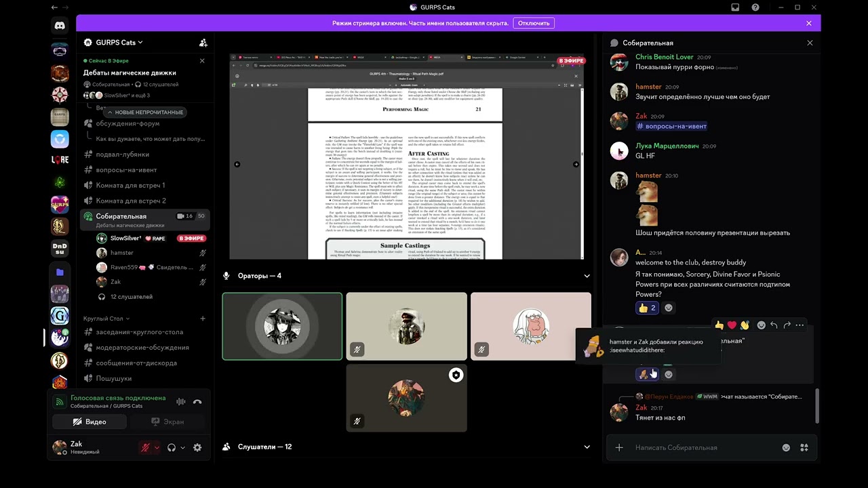This screenshot has height=488, width=868.
Task: Go to previous stream with left arrow on stream preview
Action: point(237,164)
